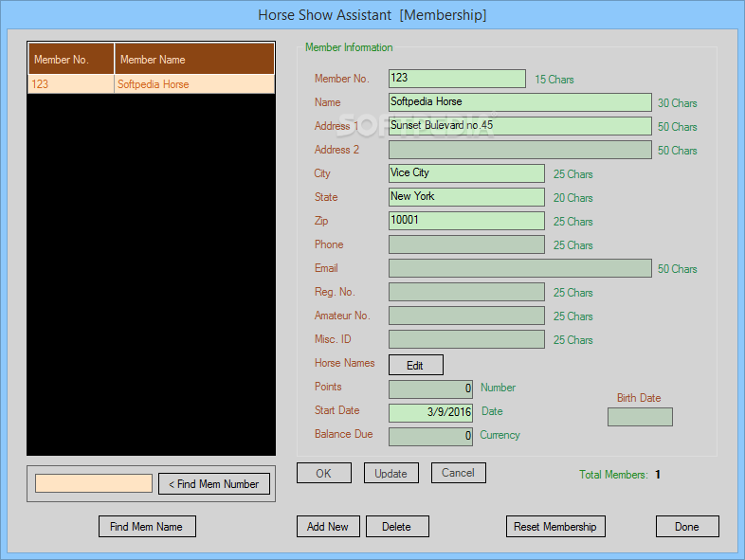Click Find Mem Name button
The height and width of the screenshot is (560, 745).
[x=147, y=526]
